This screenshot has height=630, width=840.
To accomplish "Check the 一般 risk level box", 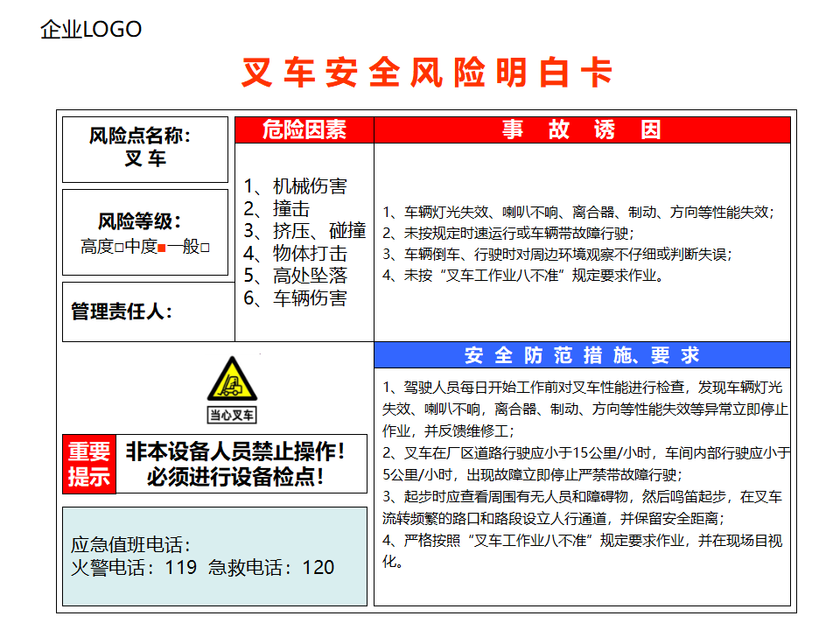I will pos(206,248).
